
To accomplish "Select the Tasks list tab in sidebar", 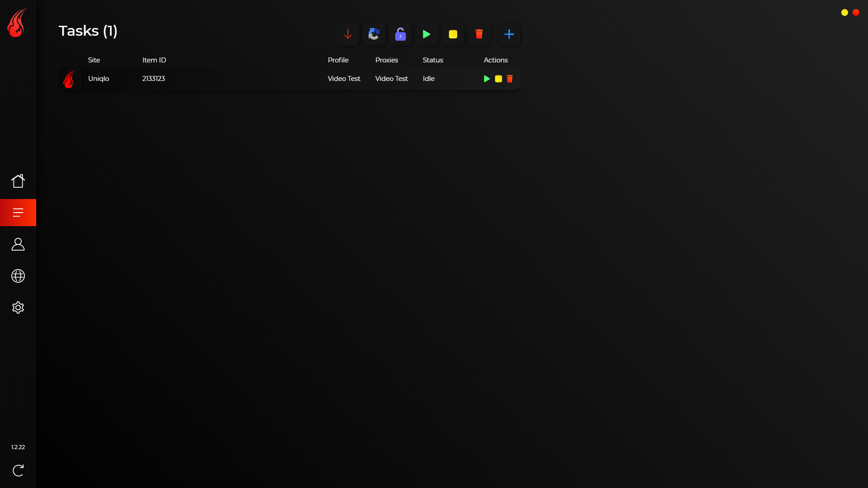I will pyautogui.click(x=18, y=213).
